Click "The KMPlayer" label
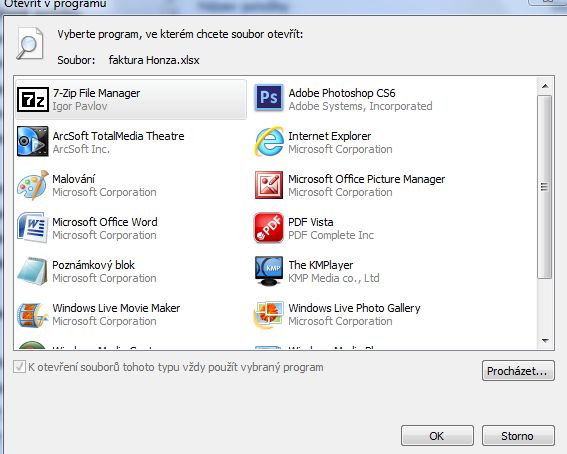 (x=321, y=265)
